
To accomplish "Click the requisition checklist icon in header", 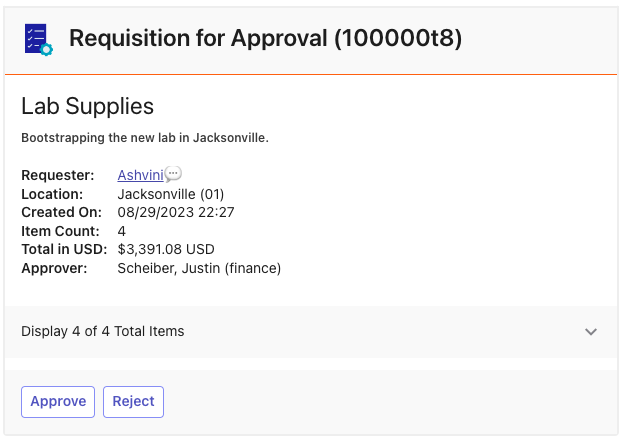I will click(38, 39).
